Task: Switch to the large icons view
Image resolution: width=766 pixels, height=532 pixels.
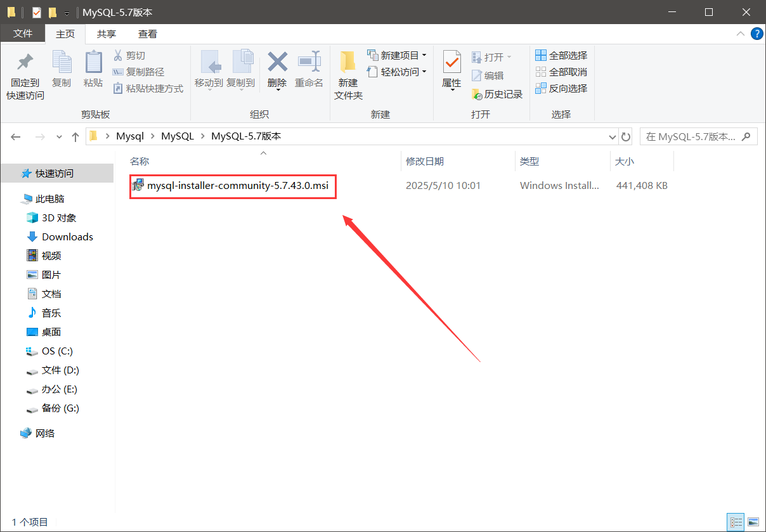Action: [752, 522]
